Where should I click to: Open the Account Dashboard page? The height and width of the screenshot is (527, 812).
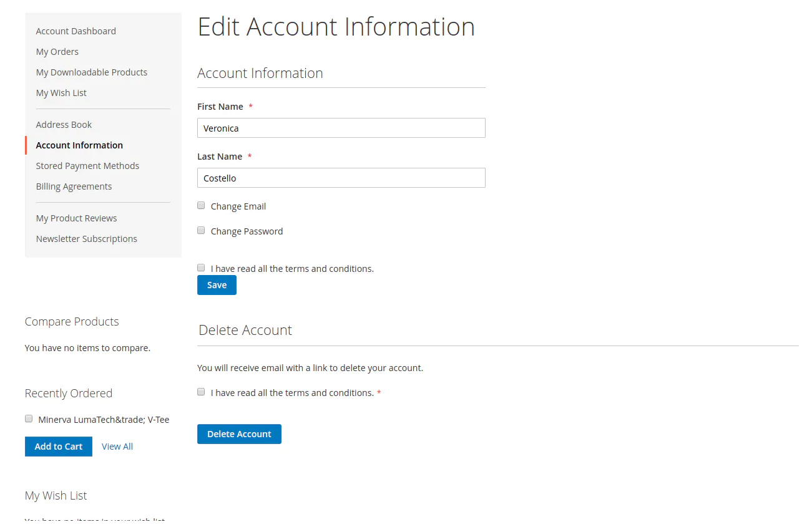pyautogui.click(x=76, y=31)
